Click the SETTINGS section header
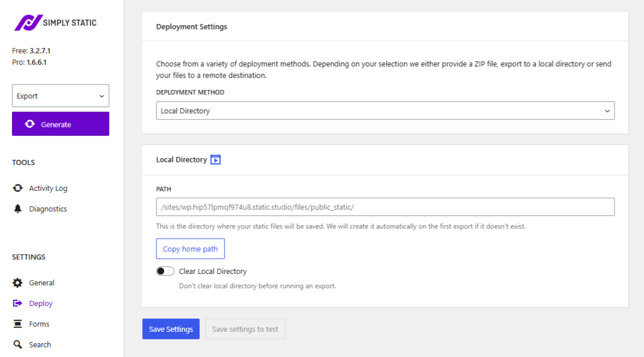The width and height of the screenshot is (644, 357). [29, 257]
